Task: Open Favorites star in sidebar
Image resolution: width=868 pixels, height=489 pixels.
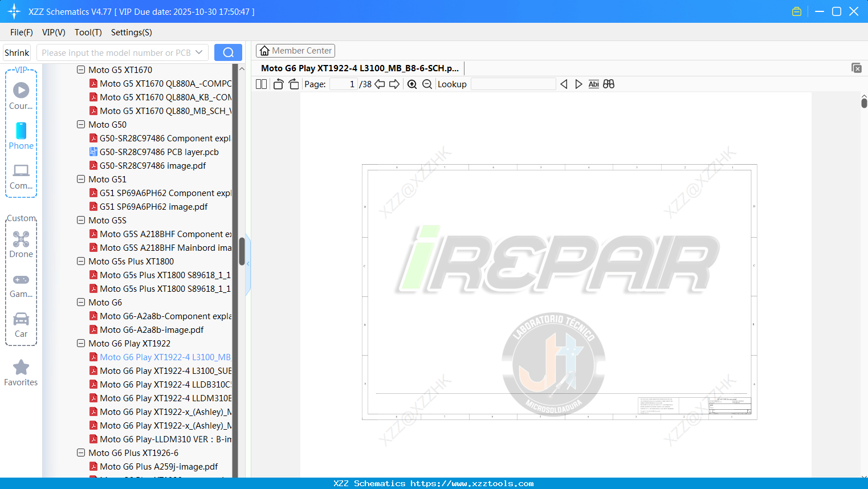Action: point(21,373)
